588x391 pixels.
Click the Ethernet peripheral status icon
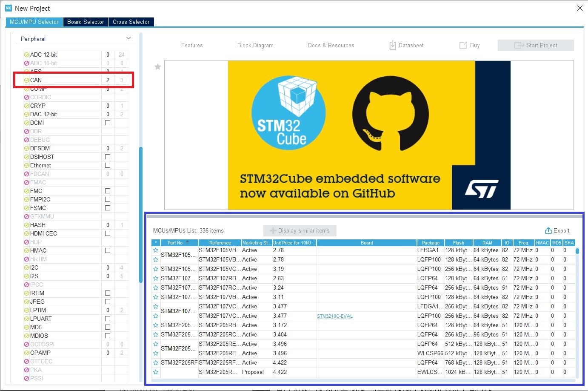26,165
